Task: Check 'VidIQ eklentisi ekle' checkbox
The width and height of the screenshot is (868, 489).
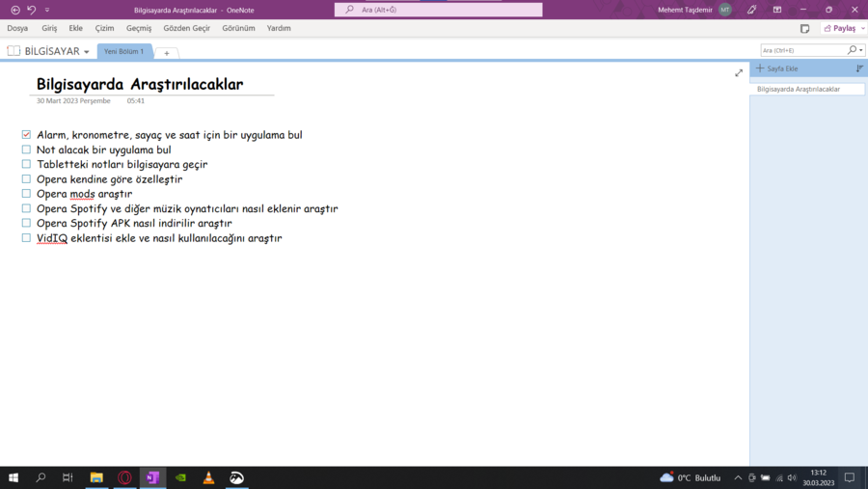Action: (26, 237)
